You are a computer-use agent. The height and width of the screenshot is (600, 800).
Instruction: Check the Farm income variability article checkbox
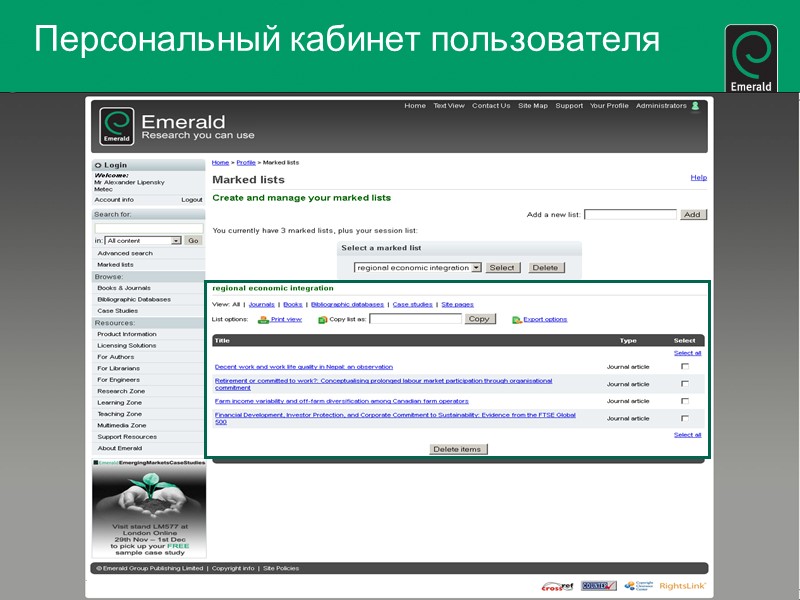pyautogui.click(x=684, y=400)
